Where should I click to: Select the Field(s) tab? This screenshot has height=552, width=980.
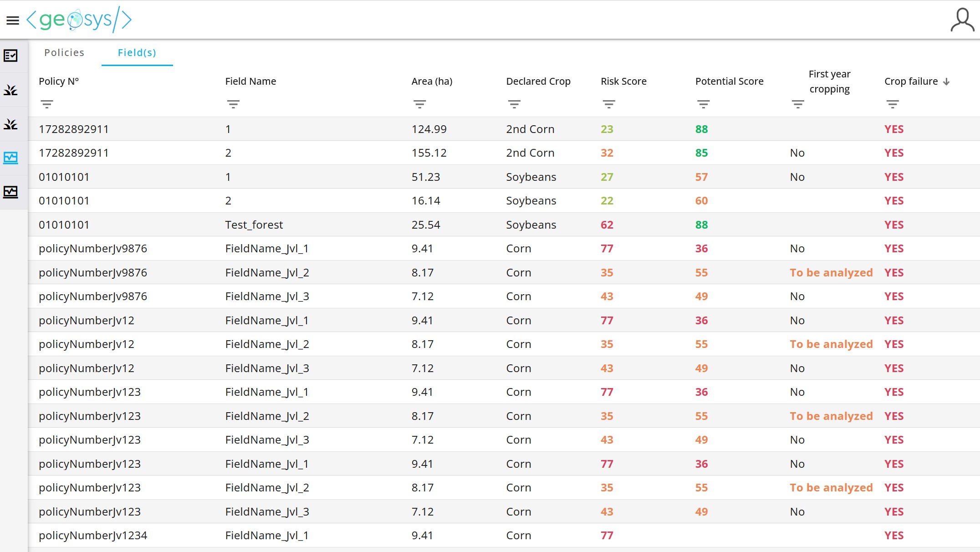click(x=137, y=53)
